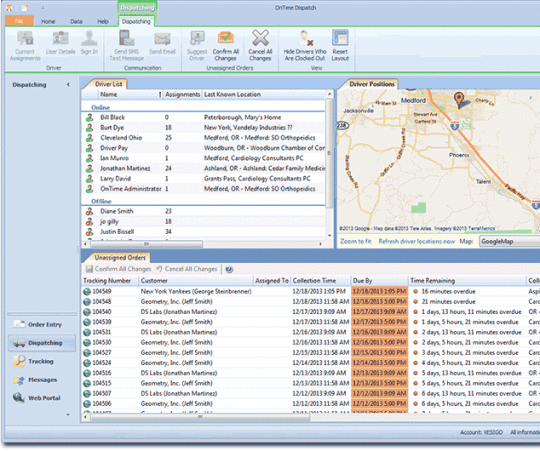Click the orange driver pin on the map
The image size is (540, 451).
click(x=459, y=100)
